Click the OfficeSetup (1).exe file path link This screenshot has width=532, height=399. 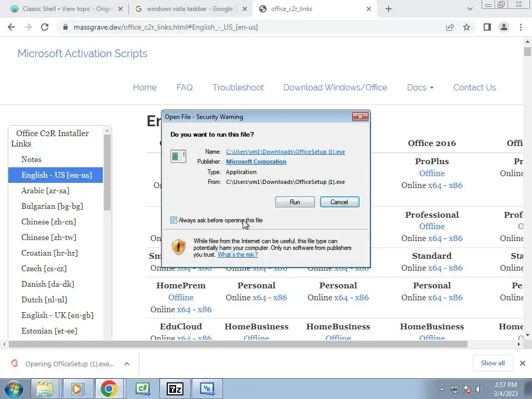[x=285, y=152]
